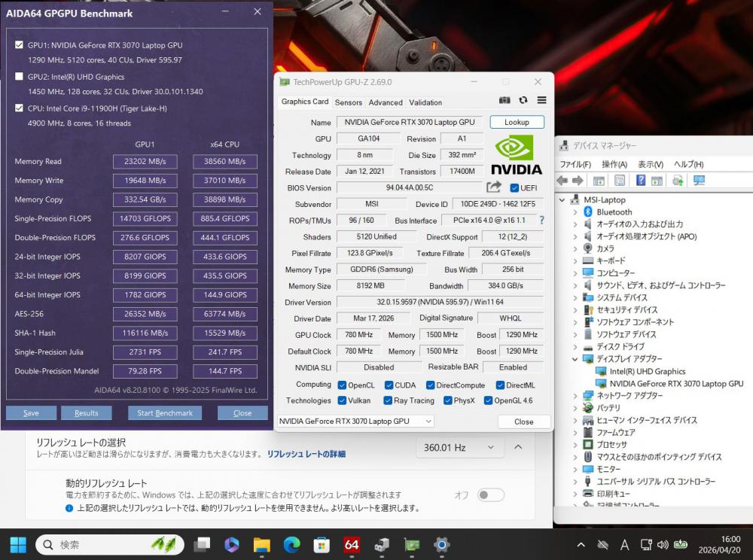Image resolution: width=753 pixels, height=560 pixels.
Task: Toggle the dynamic refresh rate switch
Action: pyautogui.click(x=490, y=495)
